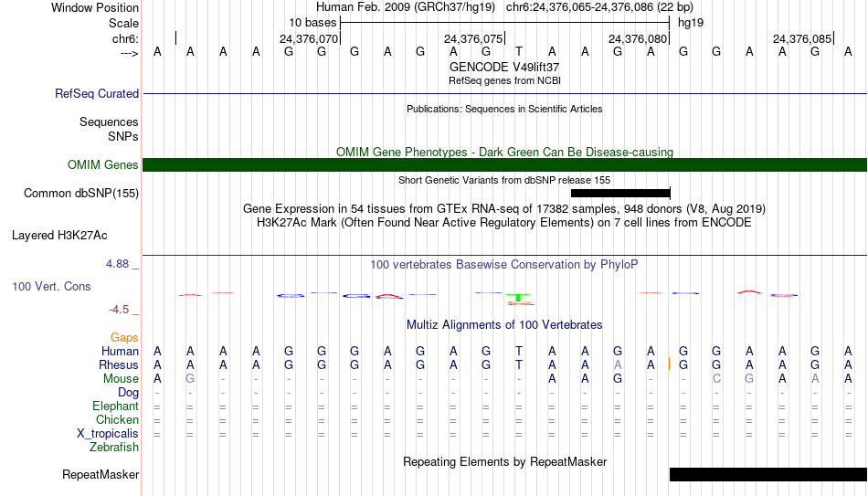Click the black dbSNP variant item
Viewport: 868px width, 496px height.
[620, 194]
